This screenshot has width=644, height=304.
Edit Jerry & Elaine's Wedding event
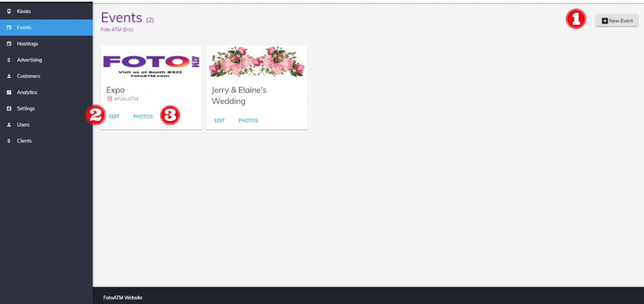220,121
